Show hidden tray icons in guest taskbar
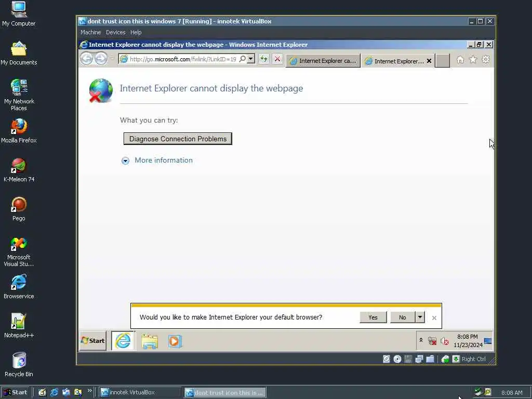Screen dimensions: 532x399 (x=421, y=340)
